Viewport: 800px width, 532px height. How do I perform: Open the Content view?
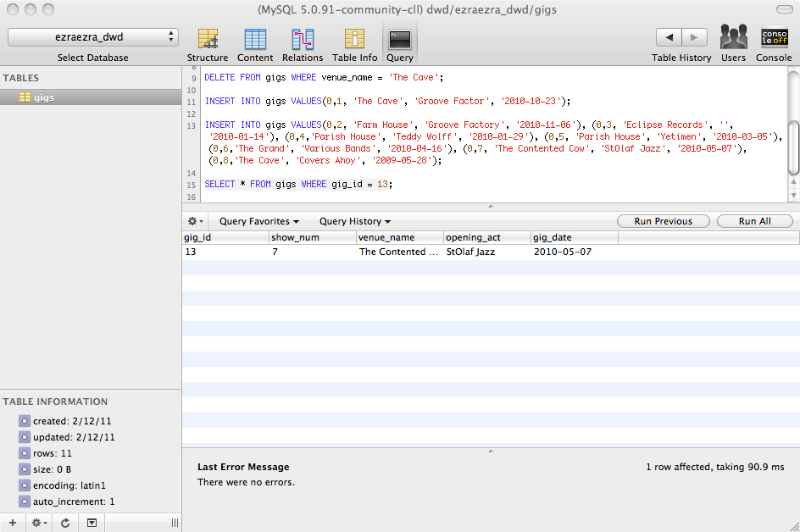(x=255, y=45)
